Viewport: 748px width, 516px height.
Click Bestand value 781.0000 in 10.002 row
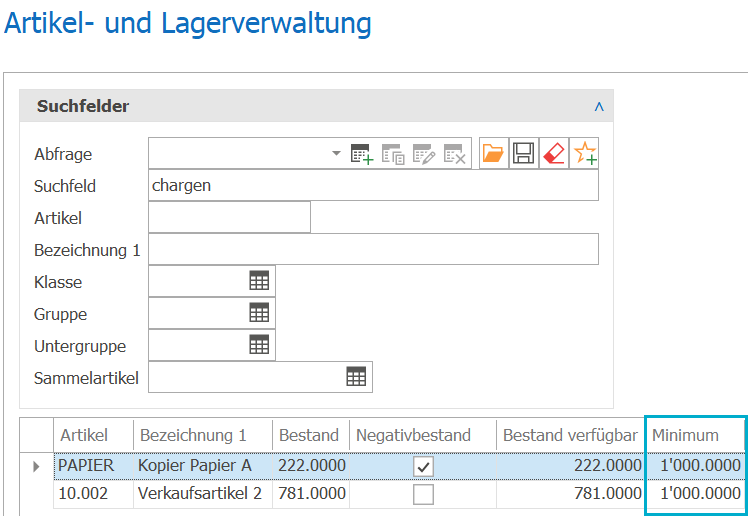point(311,494)
